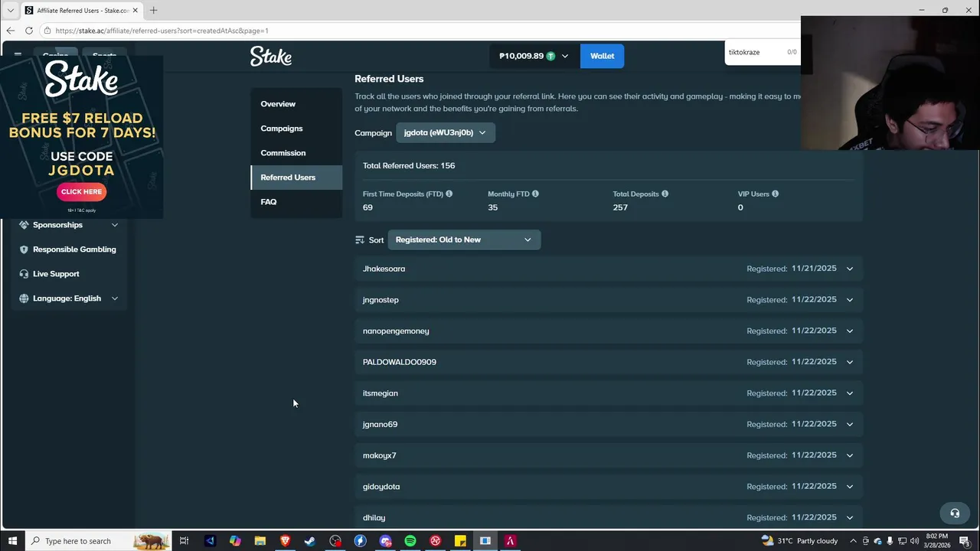Click the CLICK HERE promo button
Viewport: 980px width, 551px height.
[81, 191]
